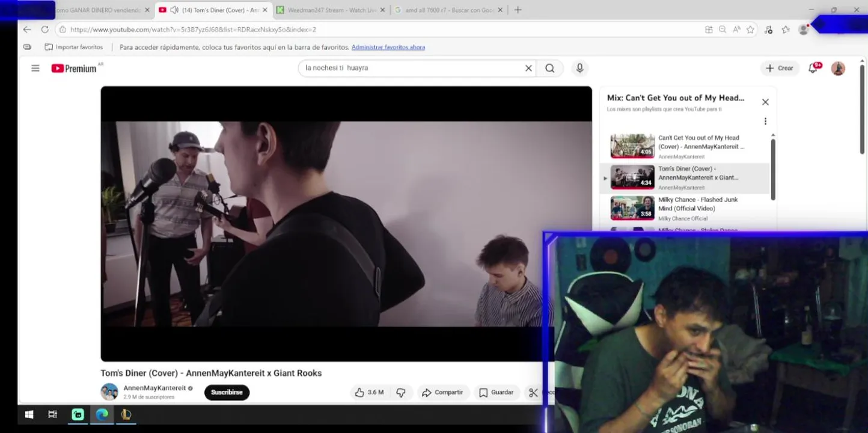Open the Windows Start menu
Image resolution: width=868 pixels, height=433 pixels.
(29, 414)
